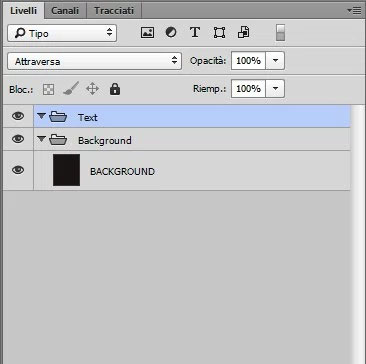Click the Opacità 100% value field
The height and width of the screenshot is (364, 366).
[248, 61]
